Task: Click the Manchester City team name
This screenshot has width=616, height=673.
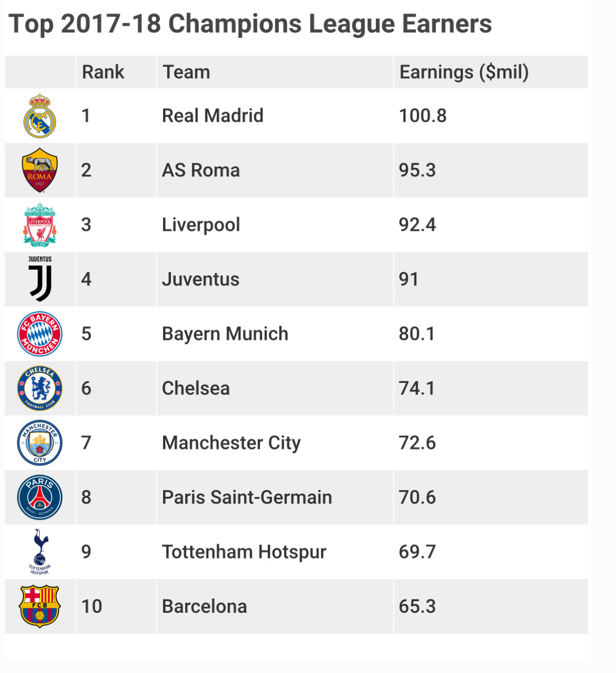Action: pos(231,443)
